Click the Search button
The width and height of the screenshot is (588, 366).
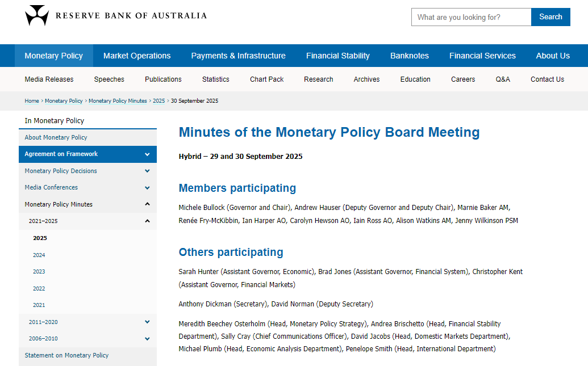[551, 17]
